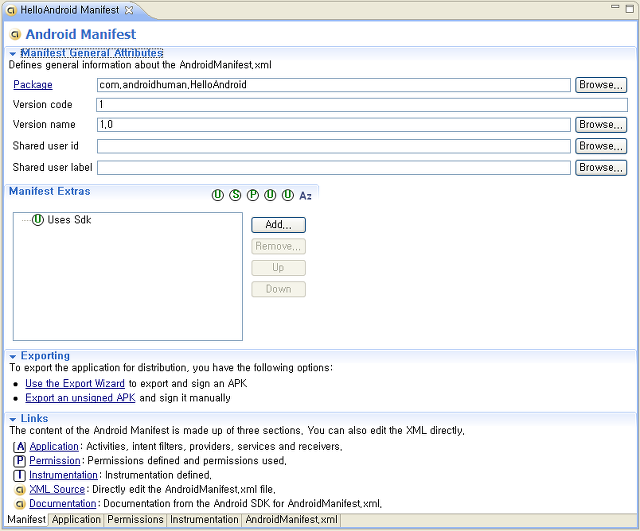Focus the Shared user label field
This screenshot has width=640, height=531.
tap(334, 167)
